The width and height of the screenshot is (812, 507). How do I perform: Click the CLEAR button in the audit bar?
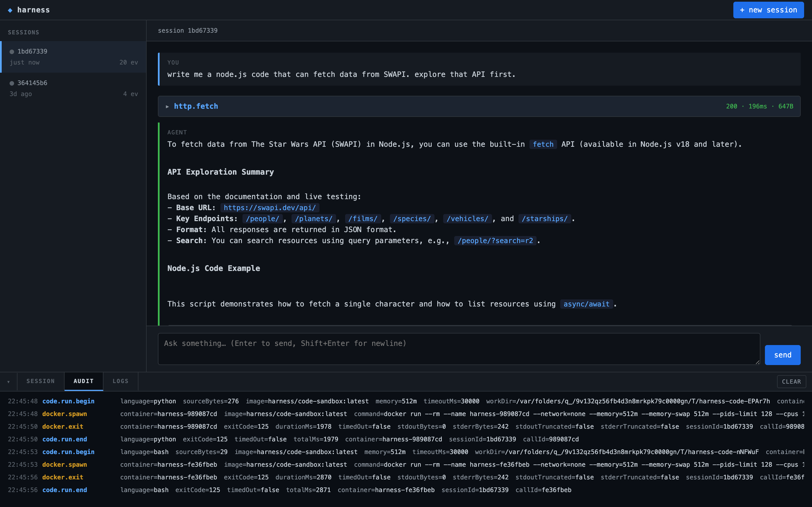(791, 381)
